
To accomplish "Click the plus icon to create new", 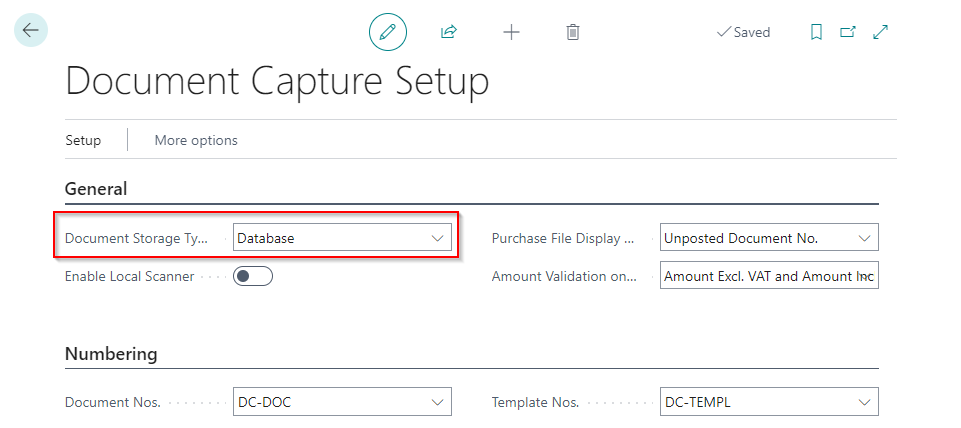I will click(x=511, y=32).
